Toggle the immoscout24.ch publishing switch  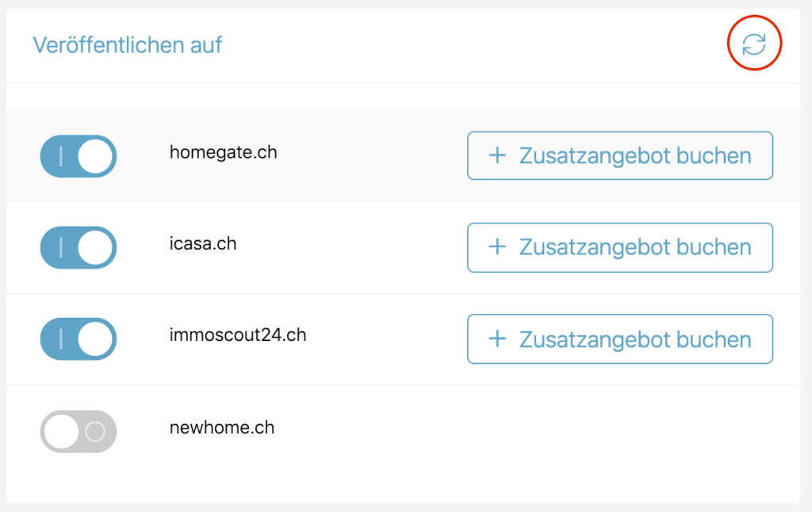(79, 339)
